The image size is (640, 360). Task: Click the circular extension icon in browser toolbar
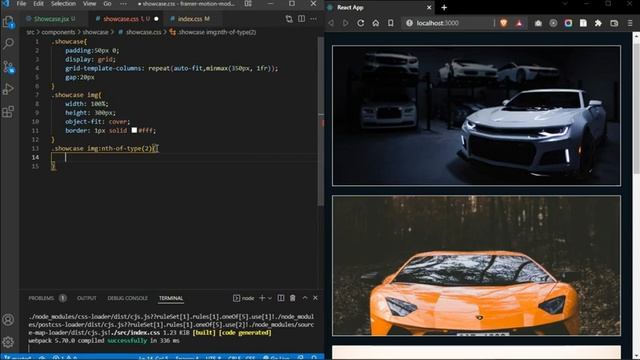pyautogui.click(x=553, y=23)
